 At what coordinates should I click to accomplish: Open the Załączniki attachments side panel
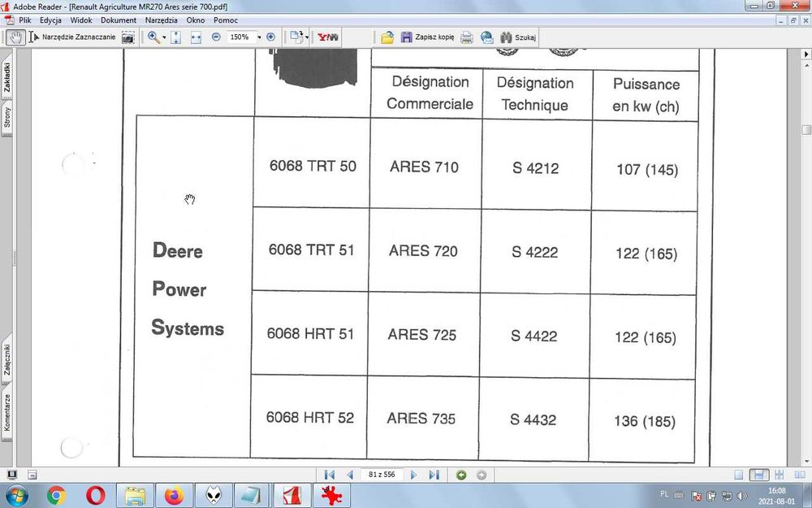tap(6, 359)
